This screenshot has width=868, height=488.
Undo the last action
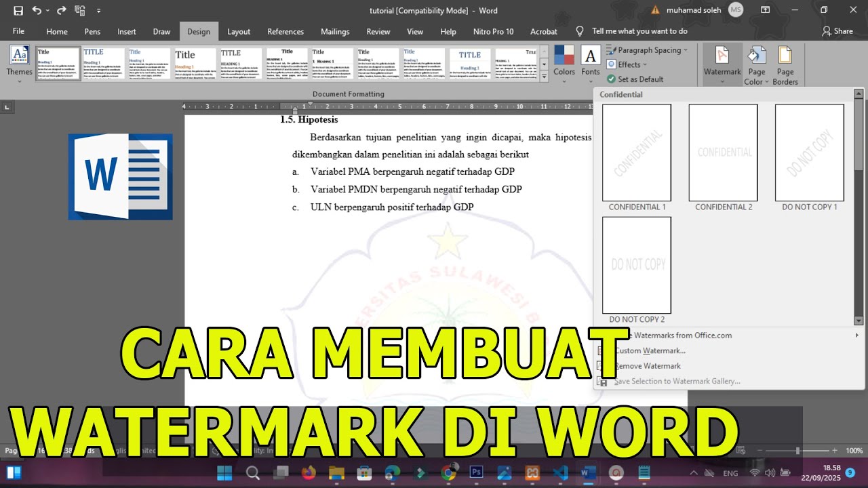coord(36,10)
